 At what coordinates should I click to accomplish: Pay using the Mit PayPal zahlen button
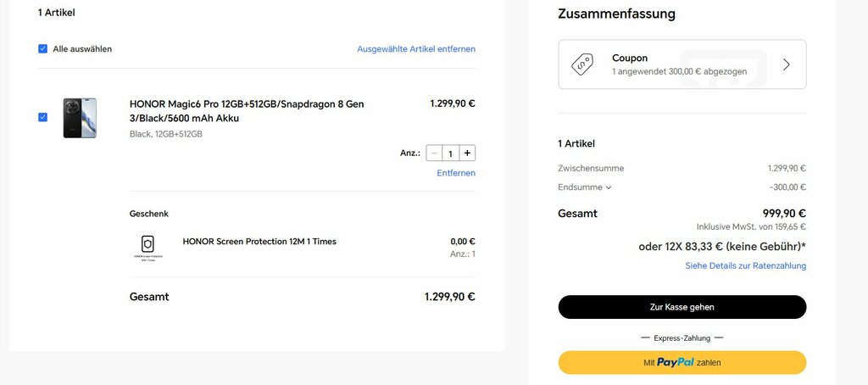coord(682,362)
